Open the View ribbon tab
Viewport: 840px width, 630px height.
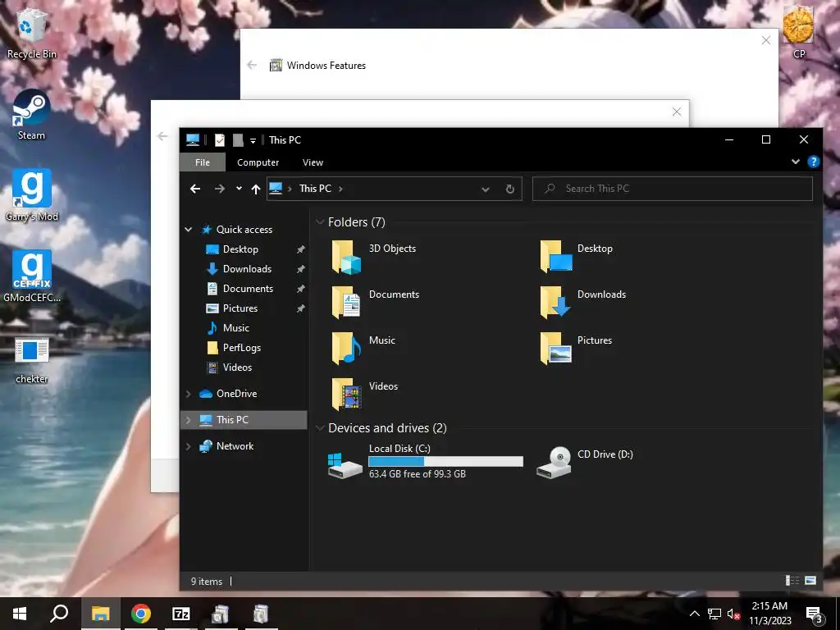pos(313,162)
